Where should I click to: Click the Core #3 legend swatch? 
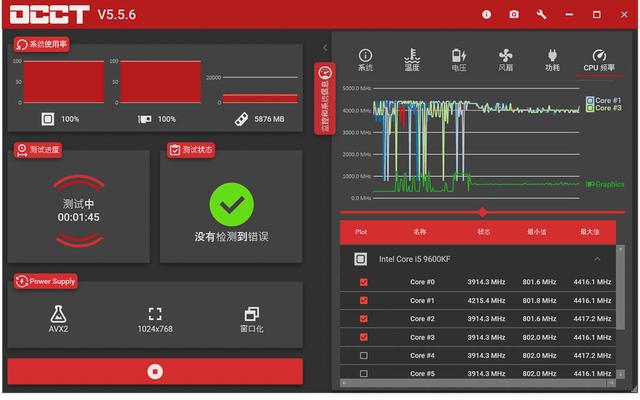tap(589, 108)
